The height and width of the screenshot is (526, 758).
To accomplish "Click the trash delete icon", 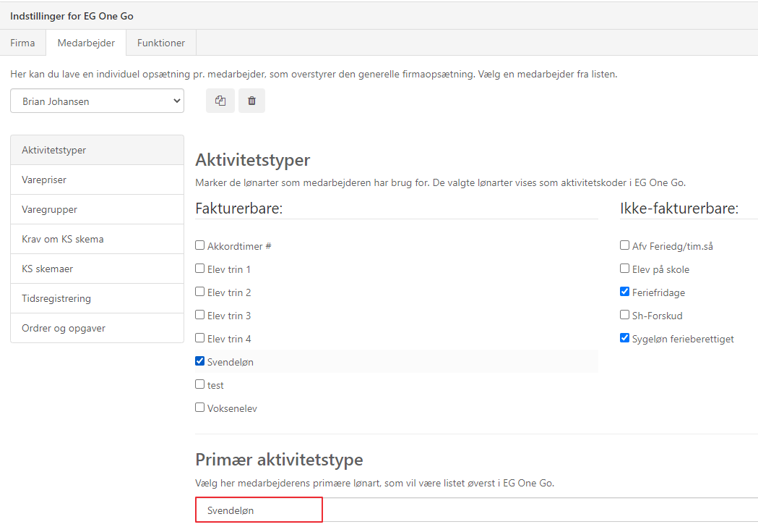I will coord(252,101).
